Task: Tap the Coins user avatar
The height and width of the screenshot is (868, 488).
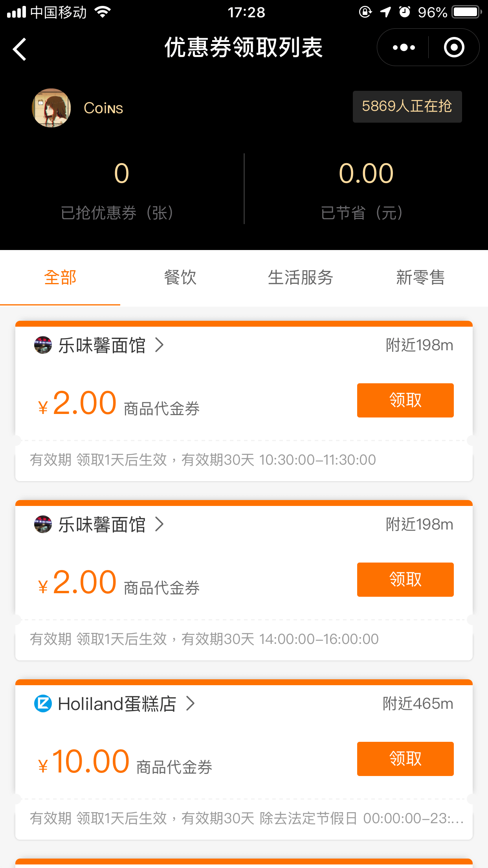Action: (51, 108)
